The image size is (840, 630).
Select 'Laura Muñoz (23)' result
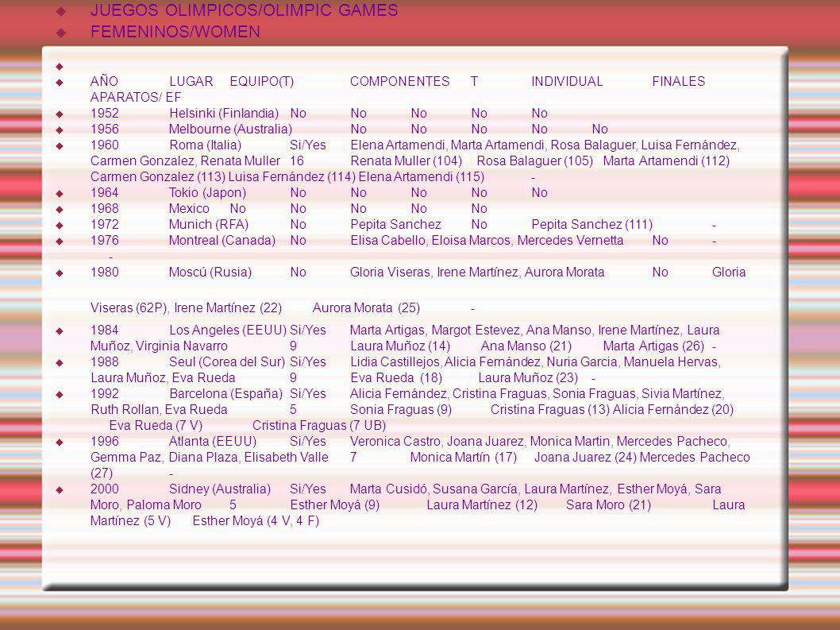(528, 378)
